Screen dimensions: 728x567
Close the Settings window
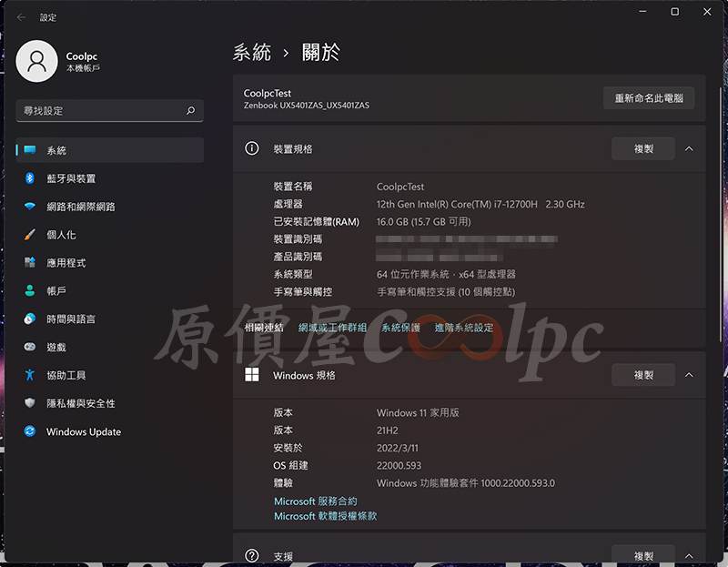point(707,11)
